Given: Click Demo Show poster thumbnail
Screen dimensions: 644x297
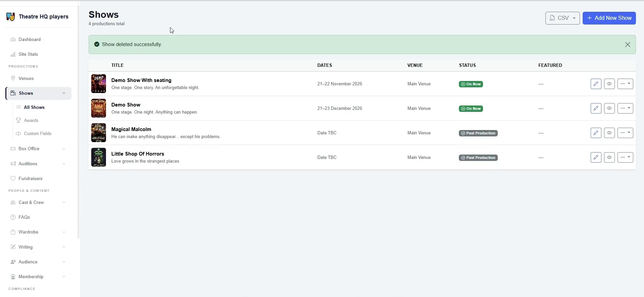Looking at the screenshot, I should [x=99, y=108].
